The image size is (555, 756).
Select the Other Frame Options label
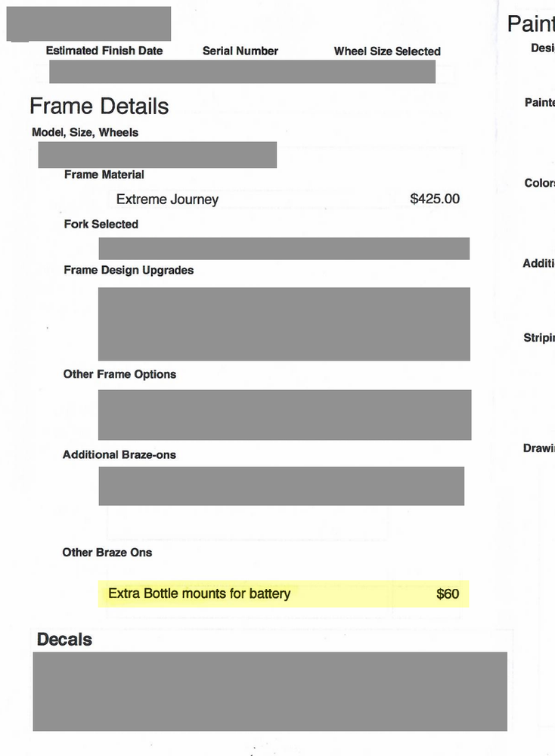(x=119, y=374)
